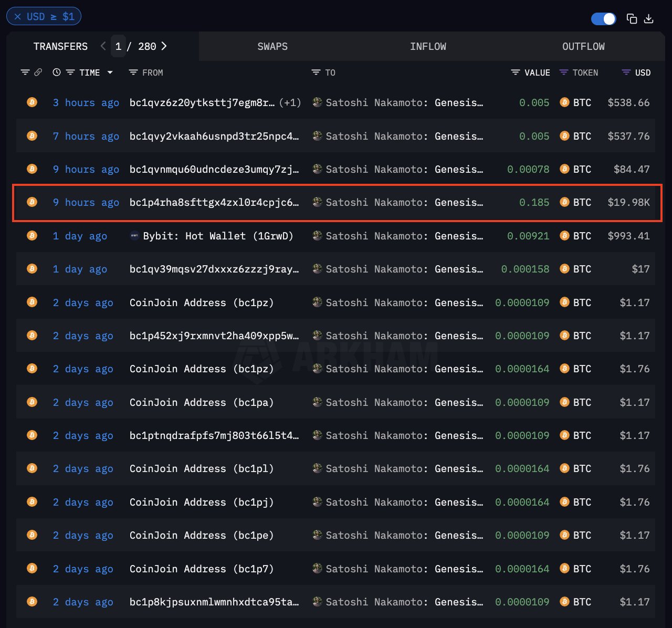This screenshot has width=672, height=628.
Task: Click the copy icon at the top right
Action: [x=632, y=18]
